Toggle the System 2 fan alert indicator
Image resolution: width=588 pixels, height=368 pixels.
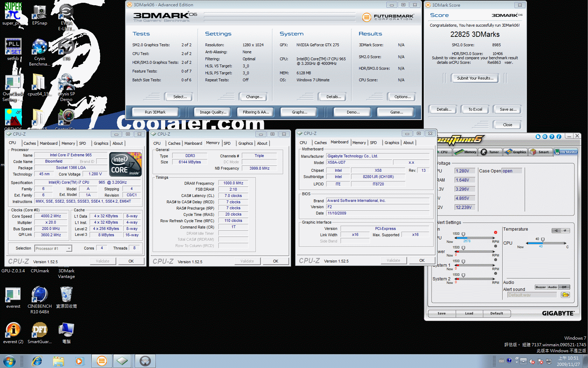(x=496, y=273)
